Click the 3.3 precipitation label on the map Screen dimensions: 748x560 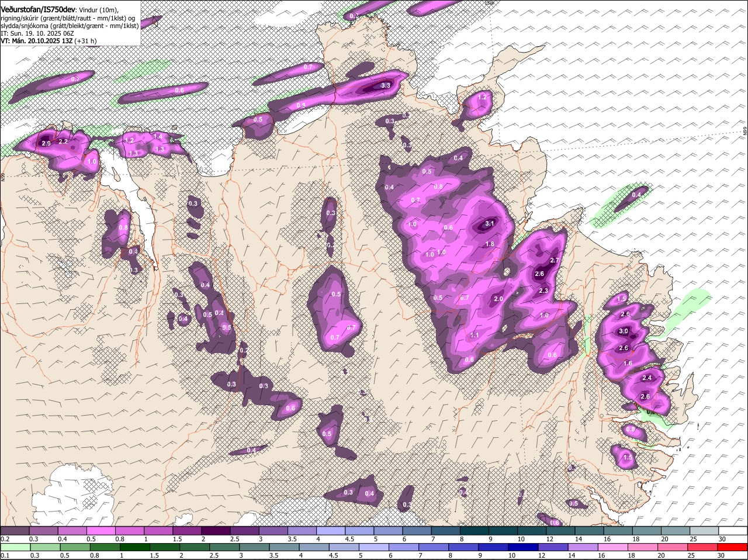(386, 85)
